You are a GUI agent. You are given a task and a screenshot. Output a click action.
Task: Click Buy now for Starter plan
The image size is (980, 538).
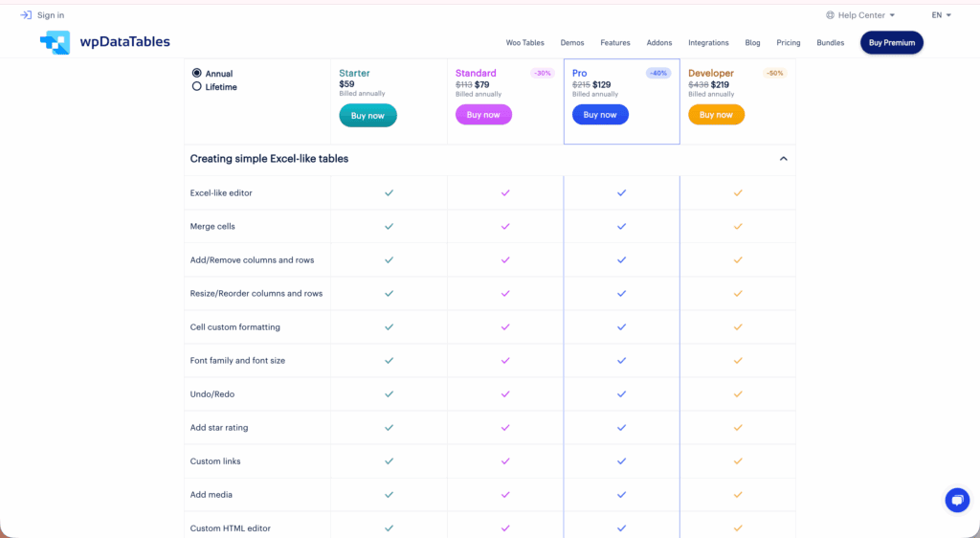pos(367,116)
